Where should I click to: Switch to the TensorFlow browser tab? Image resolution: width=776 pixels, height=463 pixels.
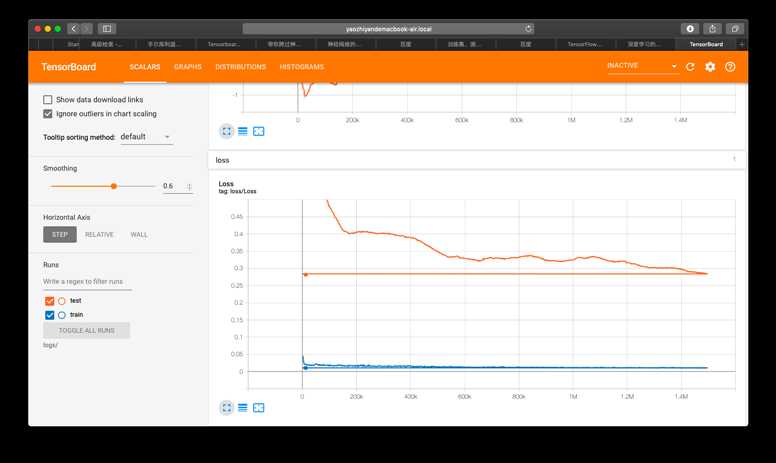pyautogui.click(x=584, y=44)
